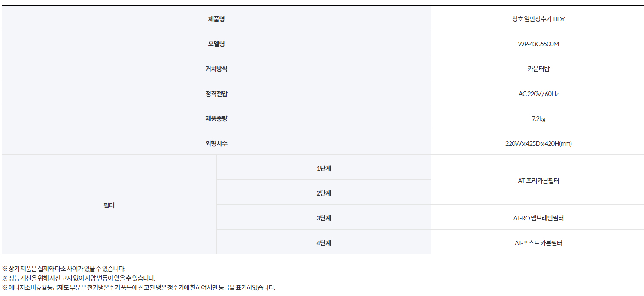This screenshot has width=644, height=296.
Task: Select the product name 청호 일반정수기 TIDY
Action: click(538, 19)
